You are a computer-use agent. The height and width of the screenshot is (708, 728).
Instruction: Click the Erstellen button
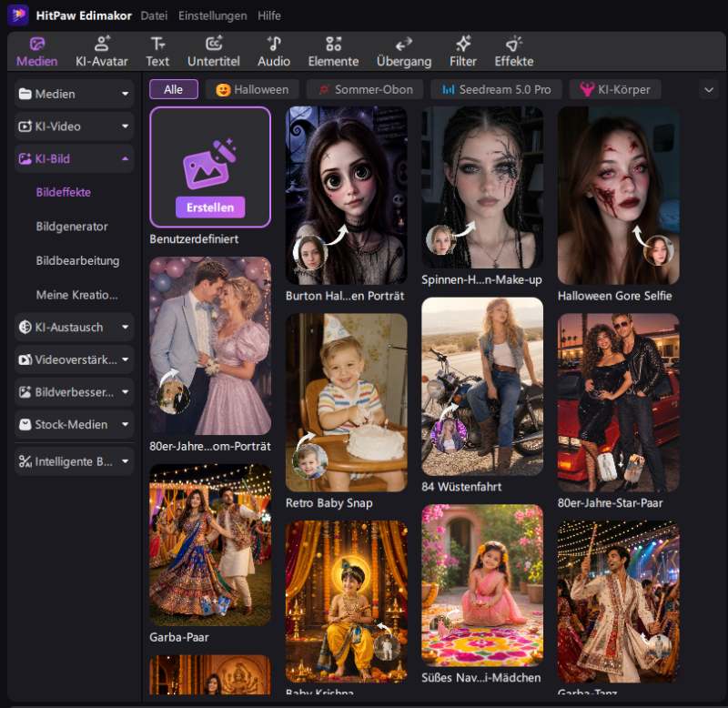pyautogui.click(x=210, y=207)
